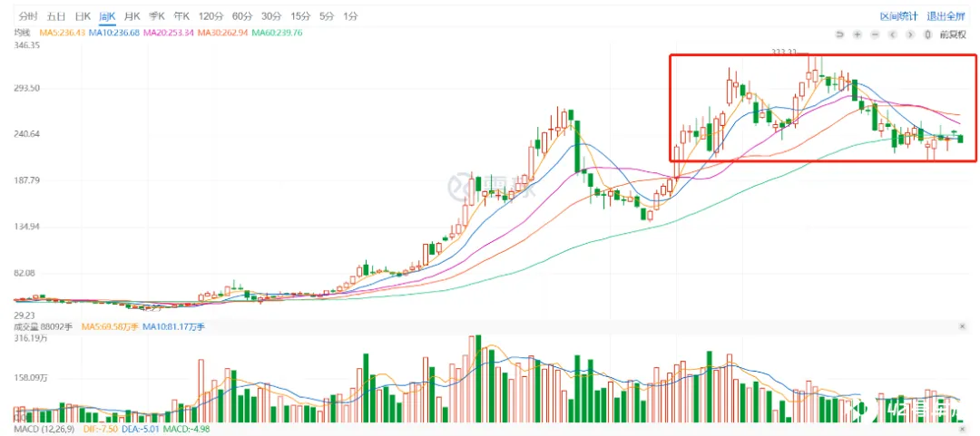Click the MA30:262.94 indicator value
Image resolution: width=980 pixels, height=436 pixels.
point(223,33)
